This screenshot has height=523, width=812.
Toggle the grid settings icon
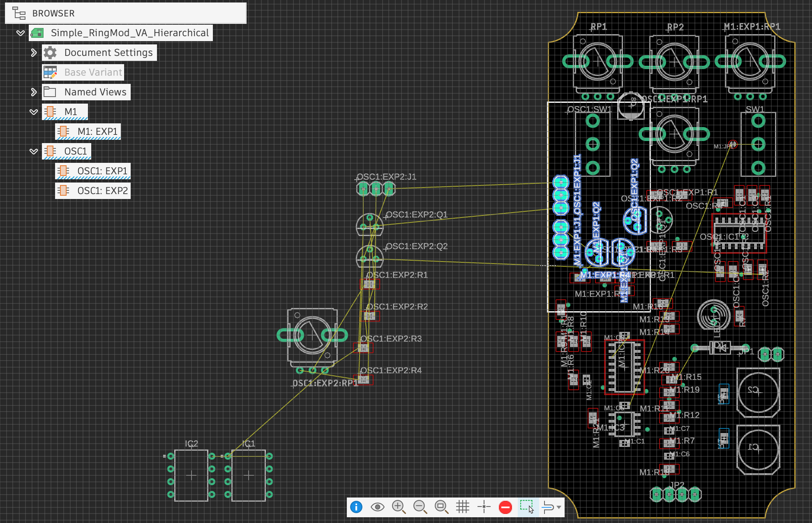coord(463,507)
